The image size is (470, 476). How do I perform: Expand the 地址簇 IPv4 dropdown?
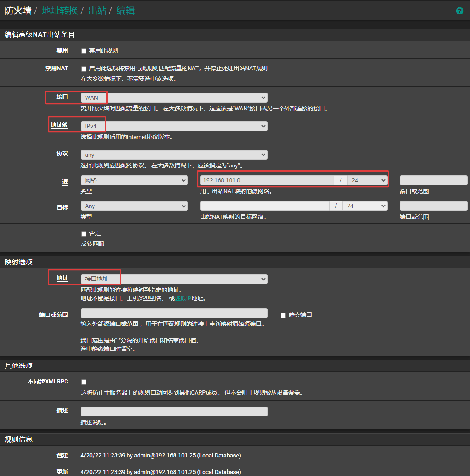click(174, 126)
